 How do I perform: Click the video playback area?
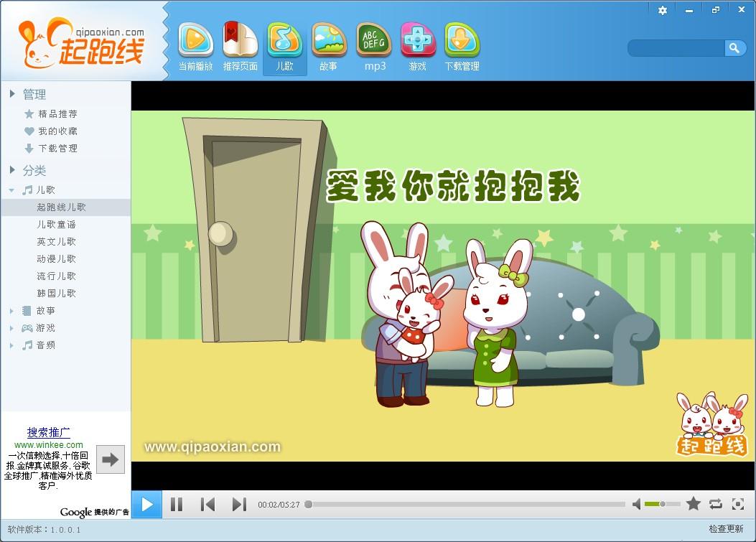pyautogui.click(x=443, y=286)
